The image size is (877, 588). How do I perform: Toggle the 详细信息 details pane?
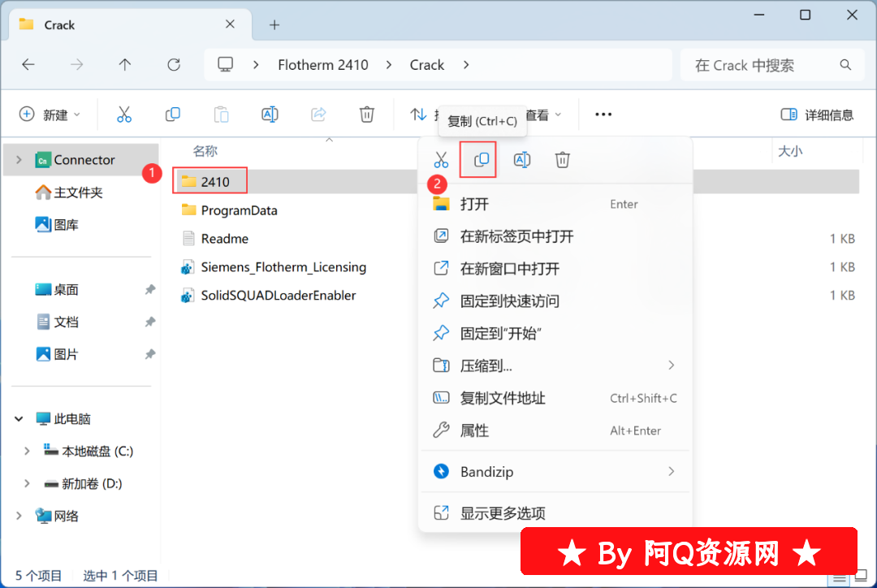coord(817,115)
